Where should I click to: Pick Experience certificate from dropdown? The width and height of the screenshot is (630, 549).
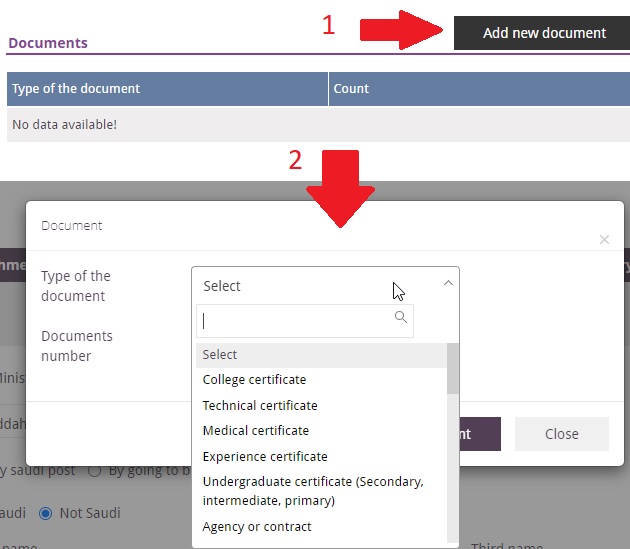(x=265, y=457)
